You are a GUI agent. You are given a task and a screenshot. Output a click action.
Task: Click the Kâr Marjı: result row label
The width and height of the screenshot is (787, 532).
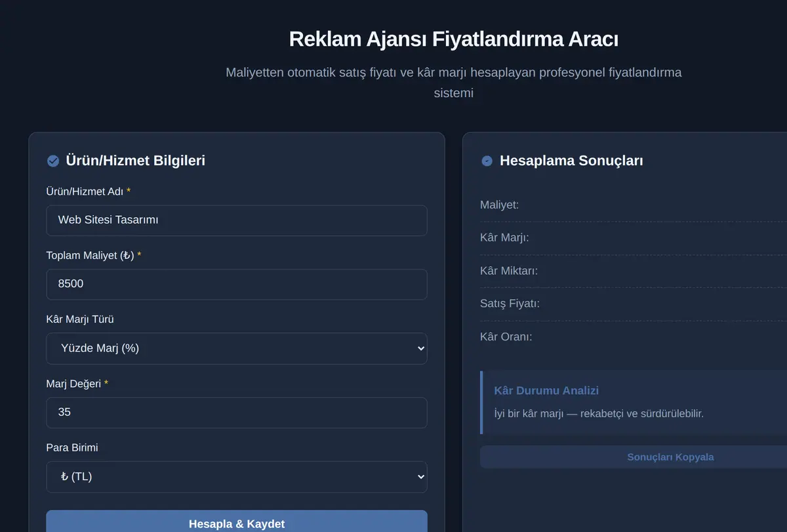(504, 237)
